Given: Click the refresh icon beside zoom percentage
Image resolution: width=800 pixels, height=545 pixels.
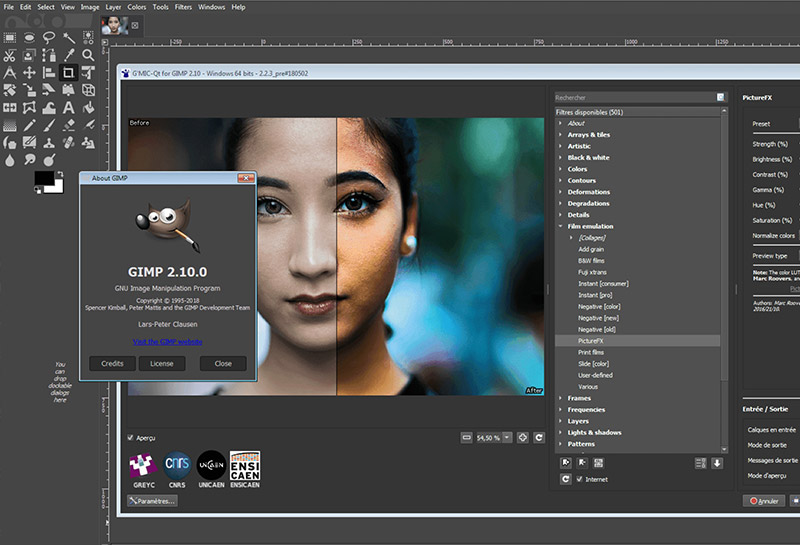Looking at the screenshot, I should click(x=539, y=437).
